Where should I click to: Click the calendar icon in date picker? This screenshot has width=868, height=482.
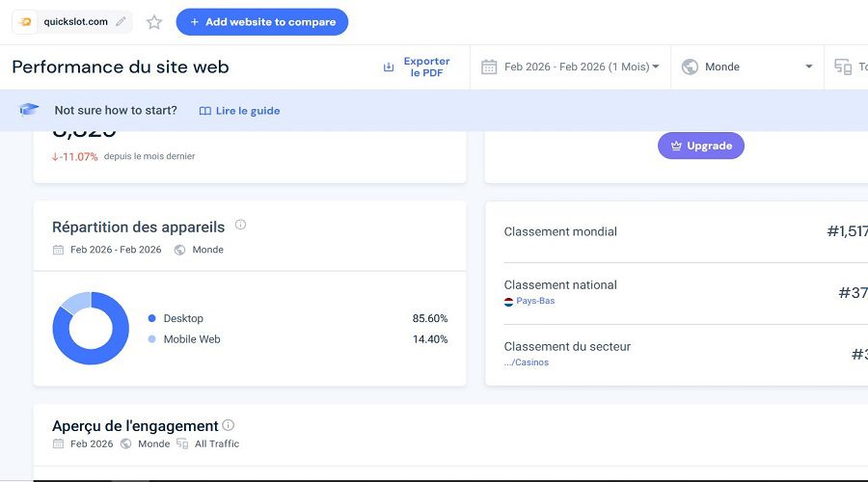(489, 67)
